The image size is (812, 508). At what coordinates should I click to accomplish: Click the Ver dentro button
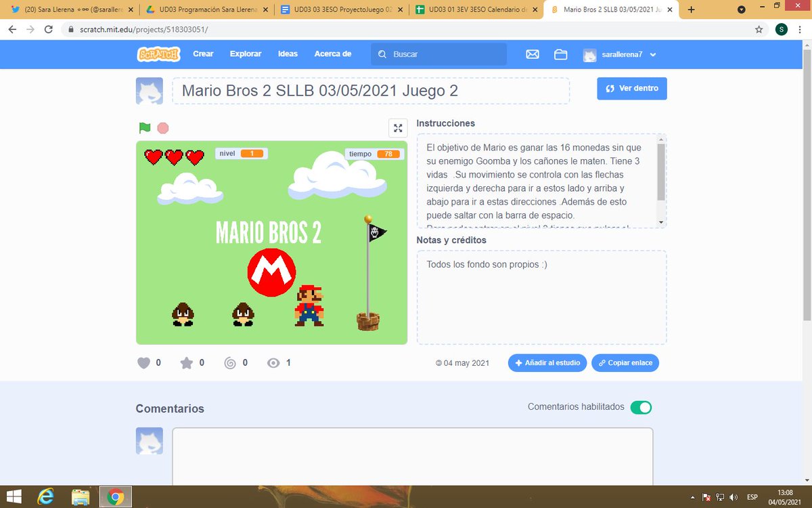632,88
